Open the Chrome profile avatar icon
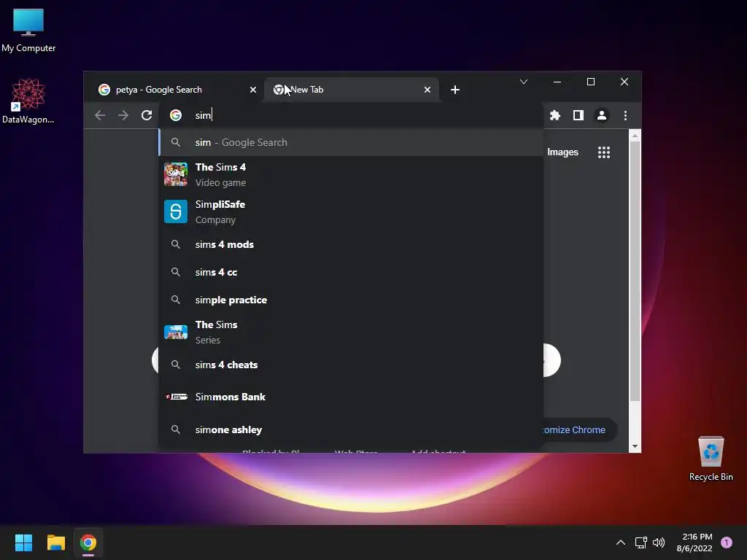The height and width of the screenshot is (560, 747). pyautogui.click(x=602, y=115)
